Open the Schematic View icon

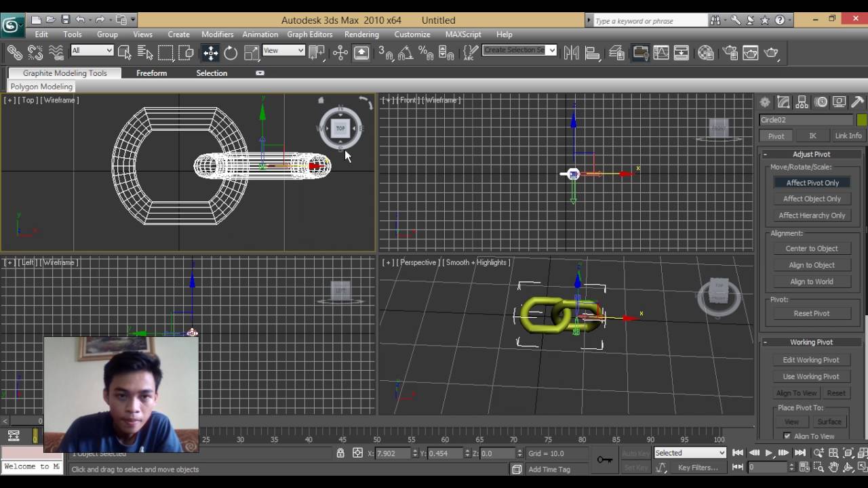682,52
